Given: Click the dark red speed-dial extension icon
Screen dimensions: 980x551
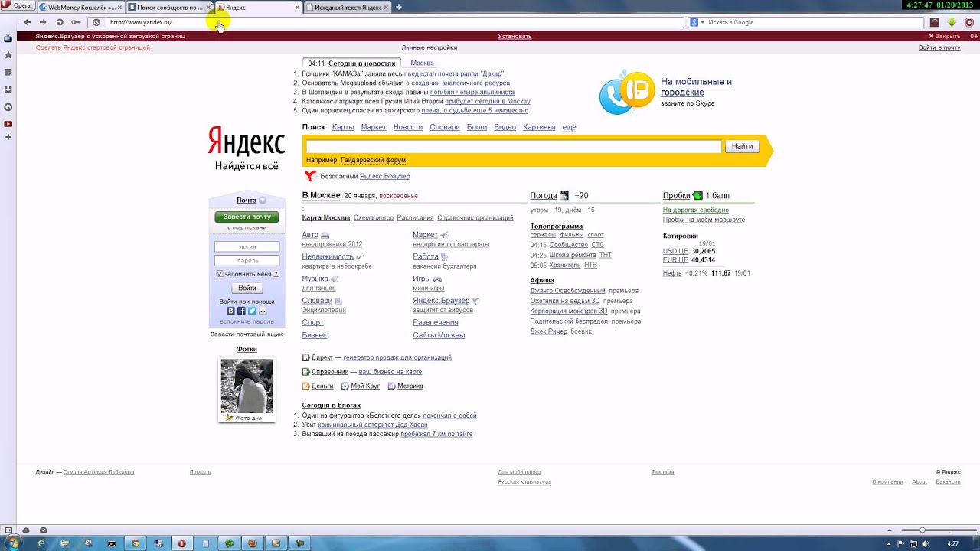Looking at the screenshot, I should [x=934, y=22].
